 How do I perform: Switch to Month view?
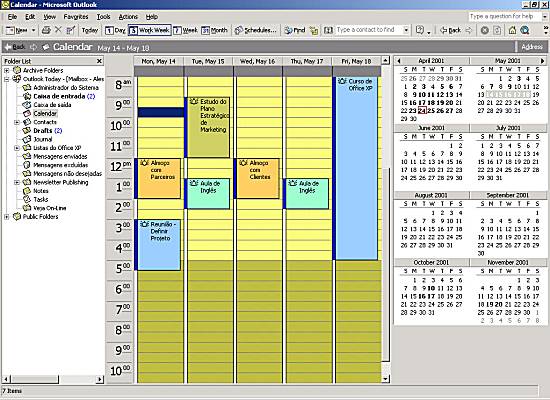[215, 31]
